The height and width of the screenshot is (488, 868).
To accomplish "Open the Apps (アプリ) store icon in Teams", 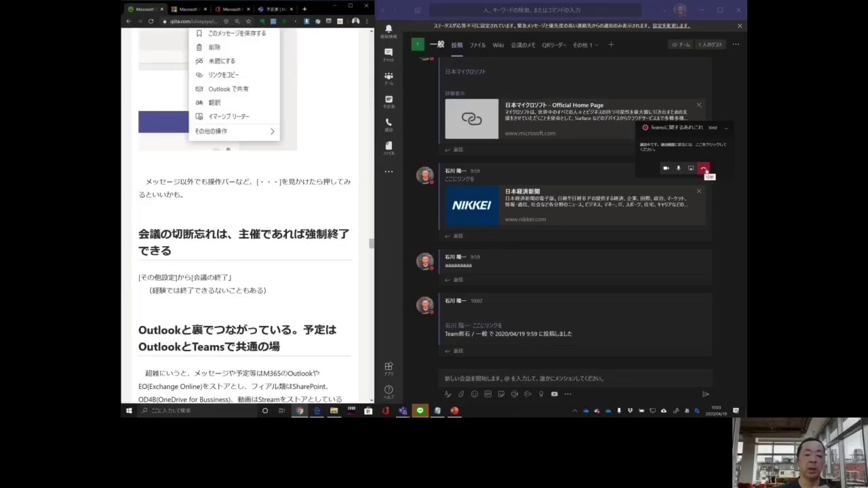I will point(389,369).
